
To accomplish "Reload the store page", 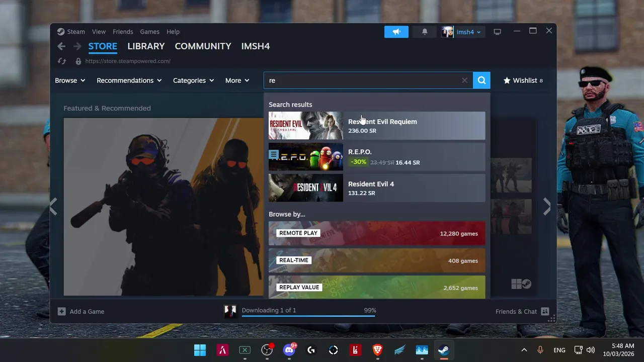I will point(62,61).
